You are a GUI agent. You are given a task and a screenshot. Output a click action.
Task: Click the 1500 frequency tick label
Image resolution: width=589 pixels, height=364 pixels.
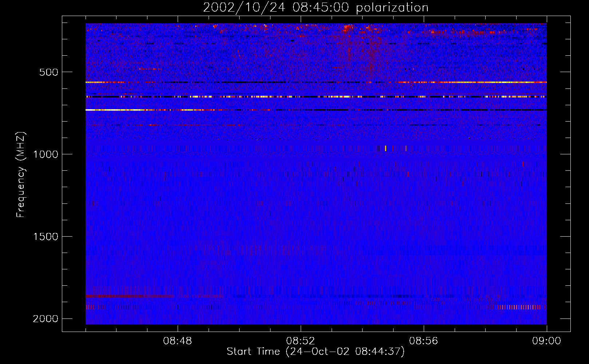click(x=46, y=237)
